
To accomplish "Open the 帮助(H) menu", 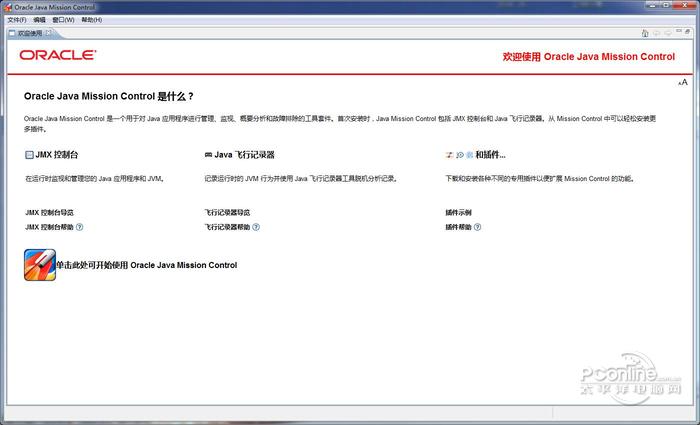I will point(92,20).
